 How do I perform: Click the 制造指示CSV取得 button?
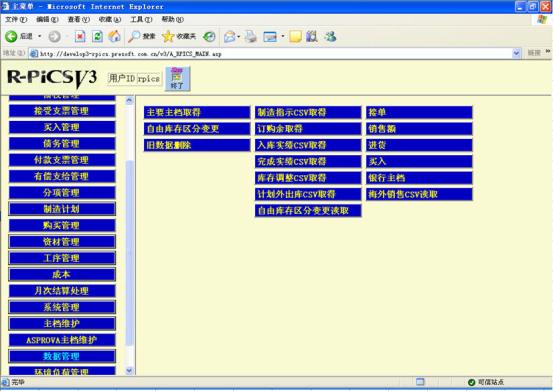[308, 112]
